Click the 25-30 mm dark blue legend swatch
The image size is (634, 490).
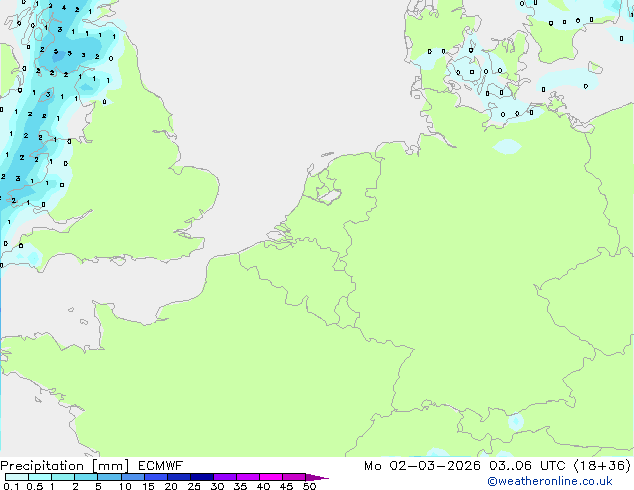pyautogui.click(x=202, y=477)
